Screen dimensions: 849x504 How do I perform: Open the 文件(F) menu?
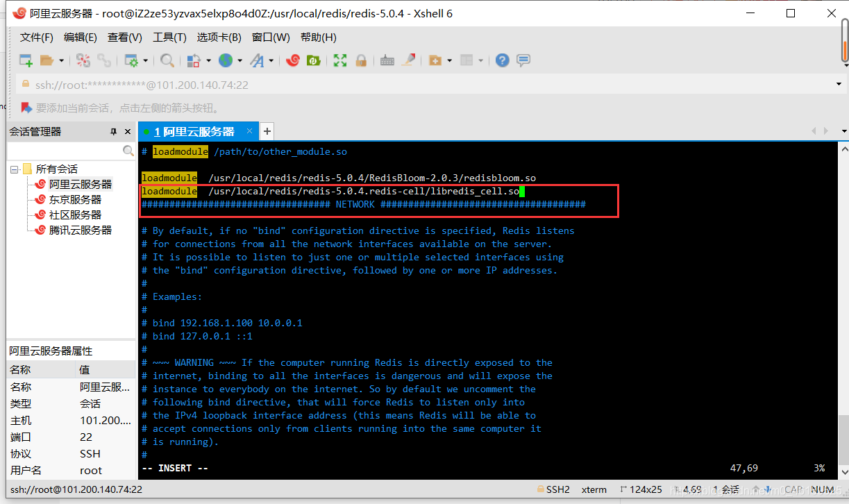pyautogui.click(x=37, y=37)
